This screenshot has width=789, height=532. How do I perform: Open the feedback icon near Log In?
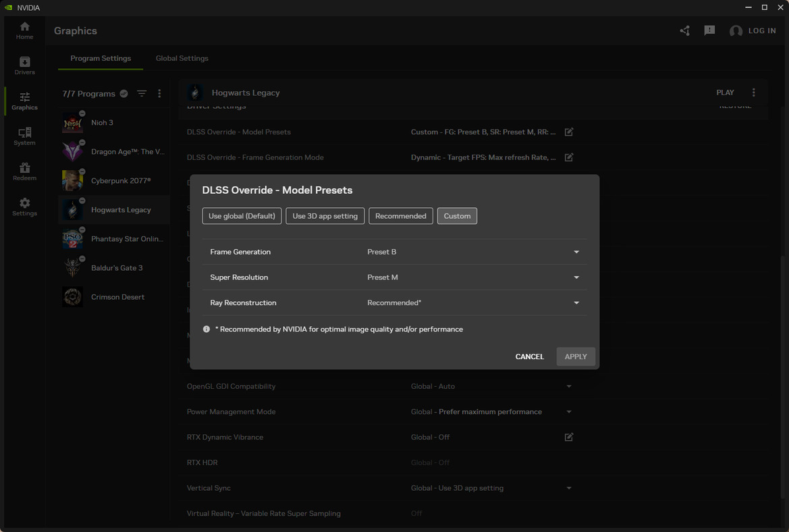tap(709, 30)
